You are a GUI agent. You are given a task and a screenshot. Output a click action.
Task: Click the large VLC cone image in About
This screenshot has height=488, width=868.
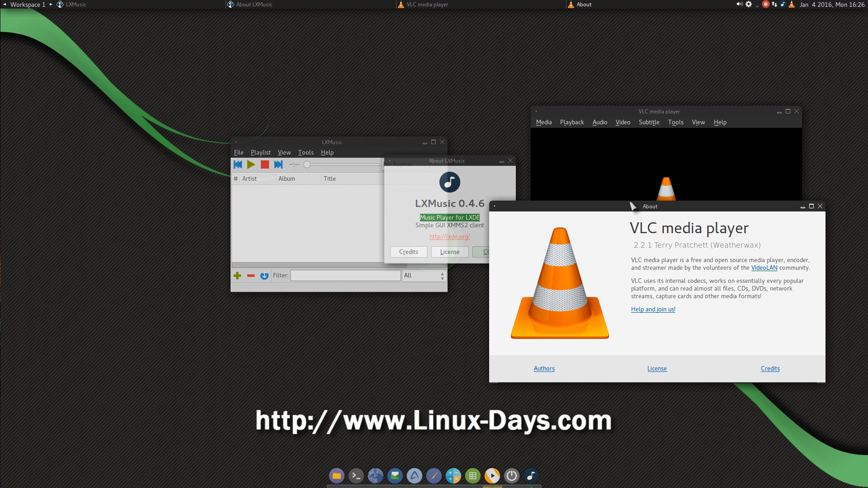click(560, 283)
